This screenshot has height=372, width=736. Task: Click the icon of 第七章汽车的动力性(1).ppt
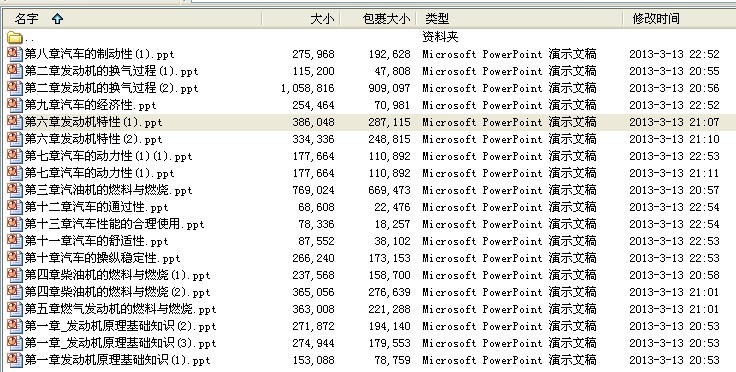coord(15,173)
